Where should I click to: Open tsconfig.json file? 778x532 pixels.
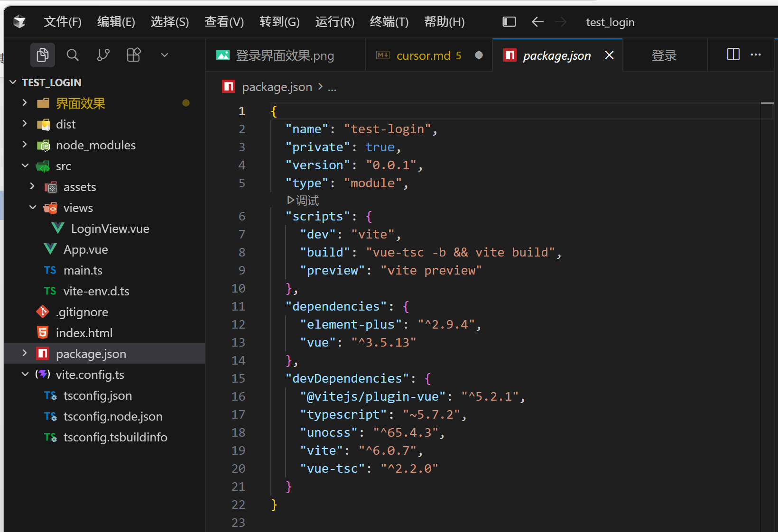click(x=98, y=395)
